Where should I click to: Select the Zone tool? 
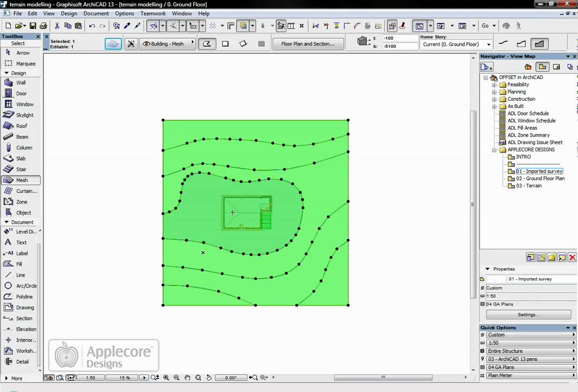point(20,201)
